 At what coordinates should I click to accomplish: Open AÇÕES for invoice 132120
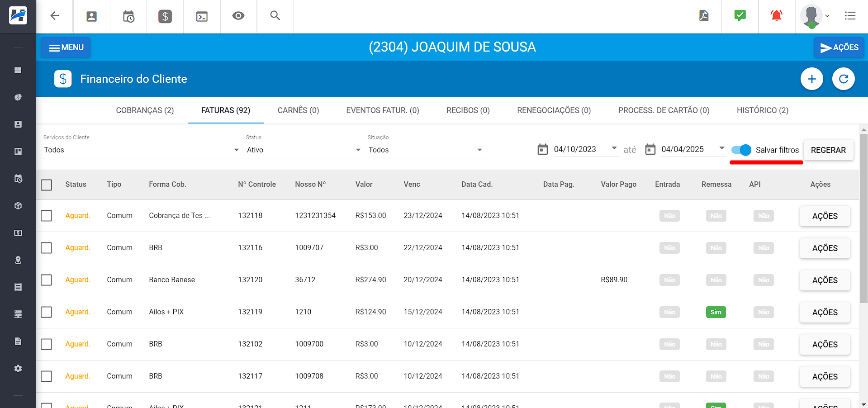[825, 280]
